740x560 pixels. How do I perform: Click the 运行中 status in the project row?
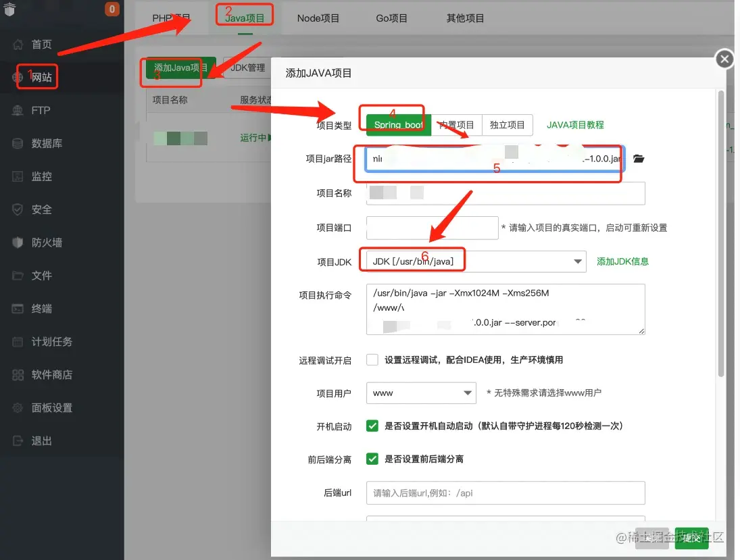click(255, 138)
